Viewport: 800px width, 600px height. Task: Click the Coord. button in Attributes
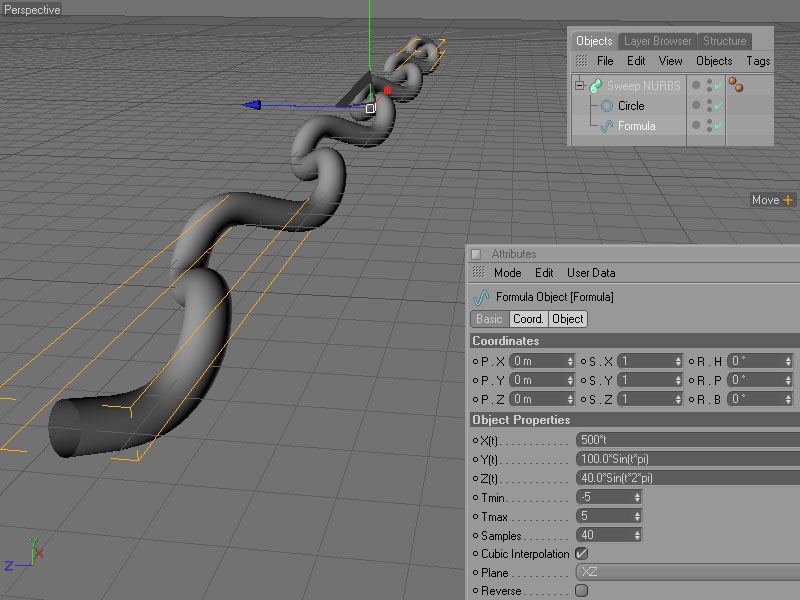click(x=528, y=319)
